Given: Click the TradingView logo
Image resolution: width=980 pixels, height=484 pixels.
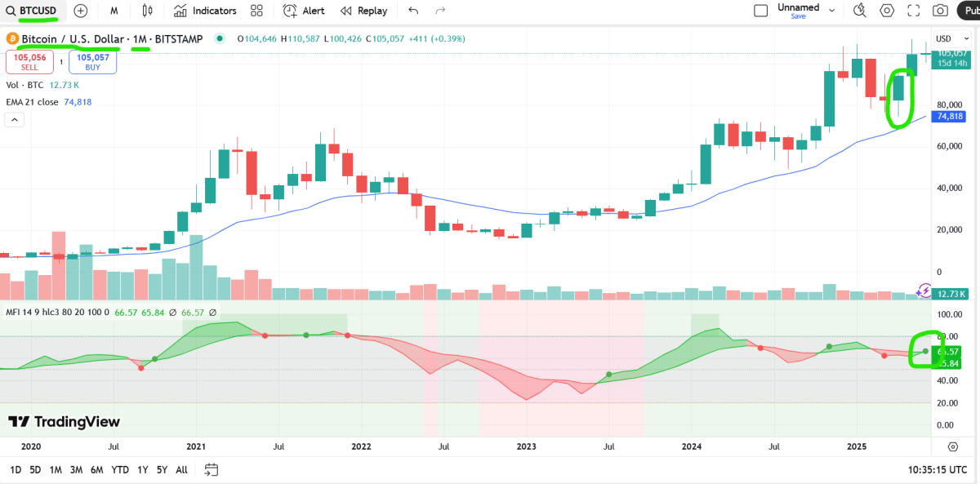Looking at the screenshot, I should [65, 422].
